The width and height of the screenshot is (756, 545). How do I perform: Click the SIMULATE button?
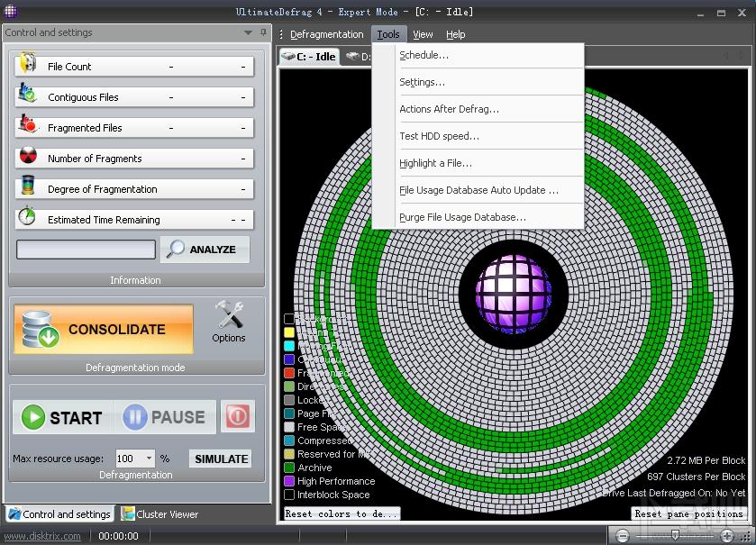tap(221, 459)
